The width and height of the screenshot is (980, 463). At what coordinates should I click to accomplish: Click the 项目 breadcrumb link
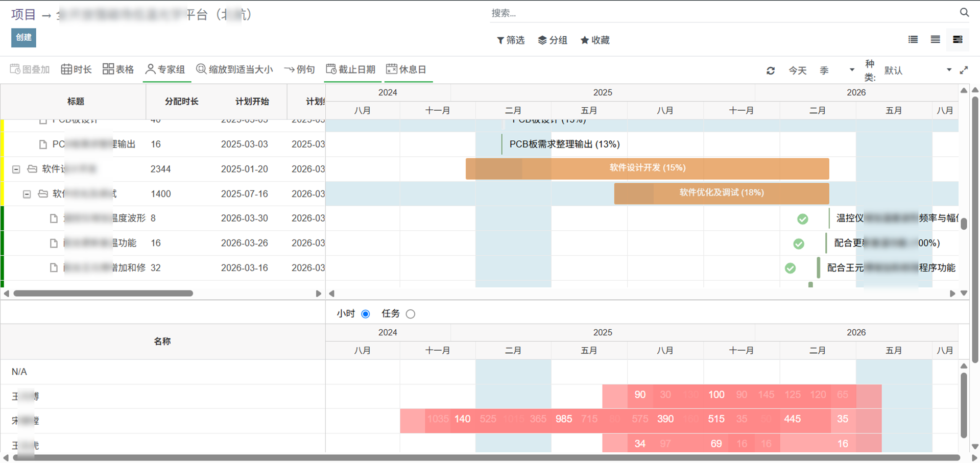[23, 14]
